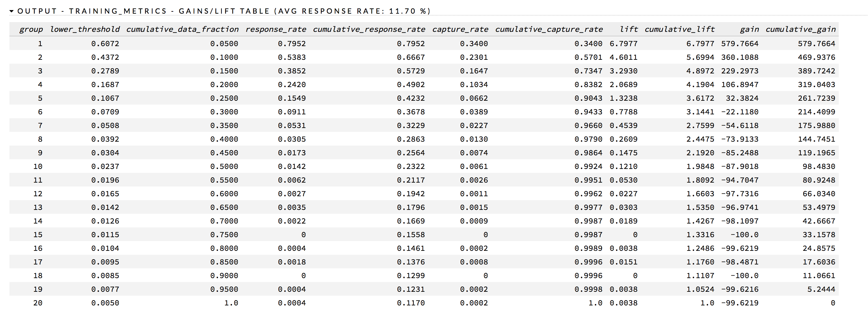Image resolution: width=868 pixels, height=321 pixels.
Task: Click the cumulative_lift column header
Action: 679,29
